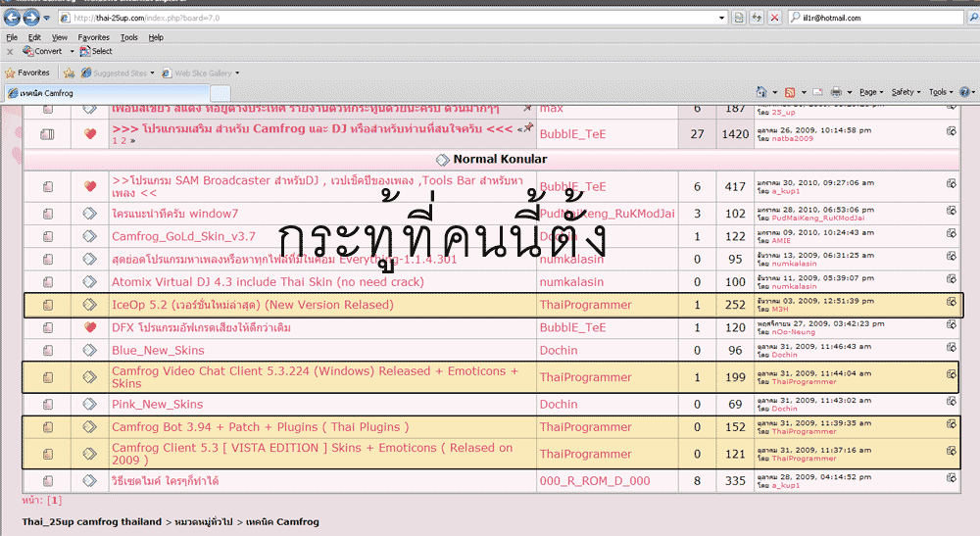Open Blue_New_Skins topic link
980x536 pixels.
tap(158, 351)
